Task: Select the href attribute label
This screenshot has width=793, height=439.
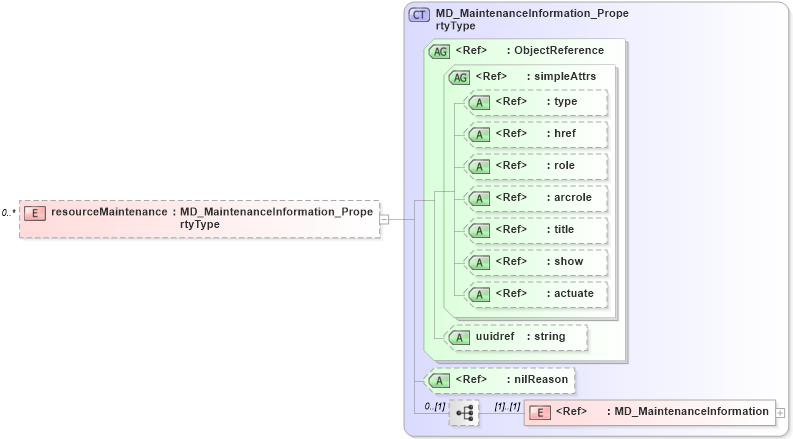Action: tap(565, 134)
